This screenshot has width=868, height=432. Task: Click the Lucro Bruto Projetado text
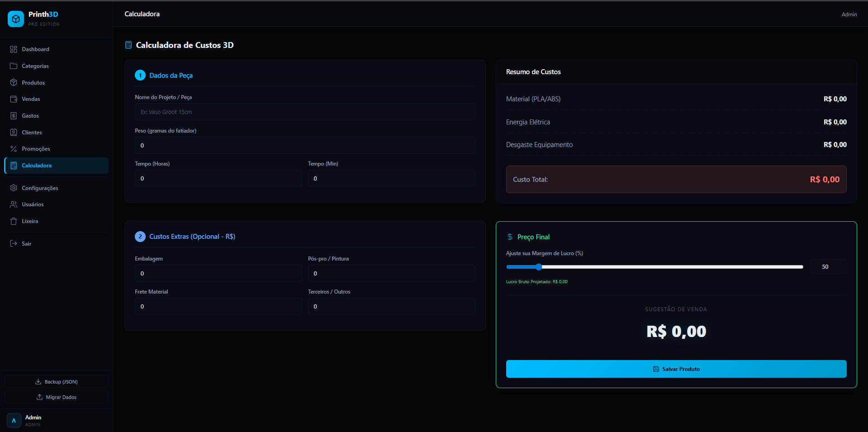tap(536, 282)
